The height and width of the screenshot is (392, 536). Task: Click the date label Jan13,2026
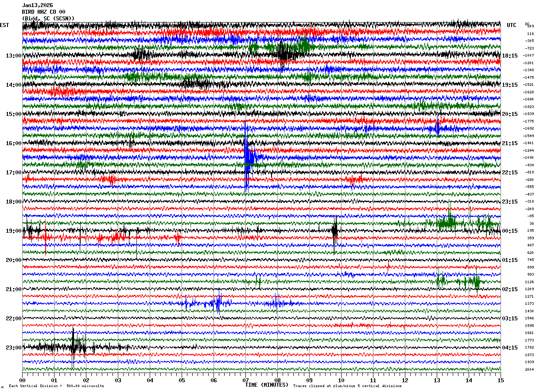tap(37, 5)
